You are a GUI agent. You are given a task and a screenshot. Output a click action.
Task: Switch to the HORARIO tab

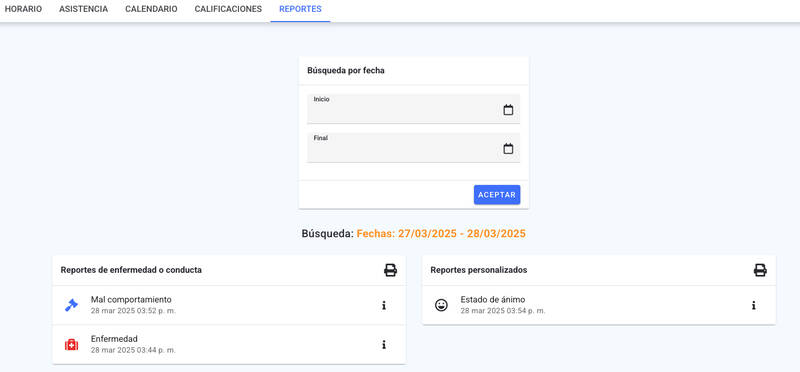23,9
